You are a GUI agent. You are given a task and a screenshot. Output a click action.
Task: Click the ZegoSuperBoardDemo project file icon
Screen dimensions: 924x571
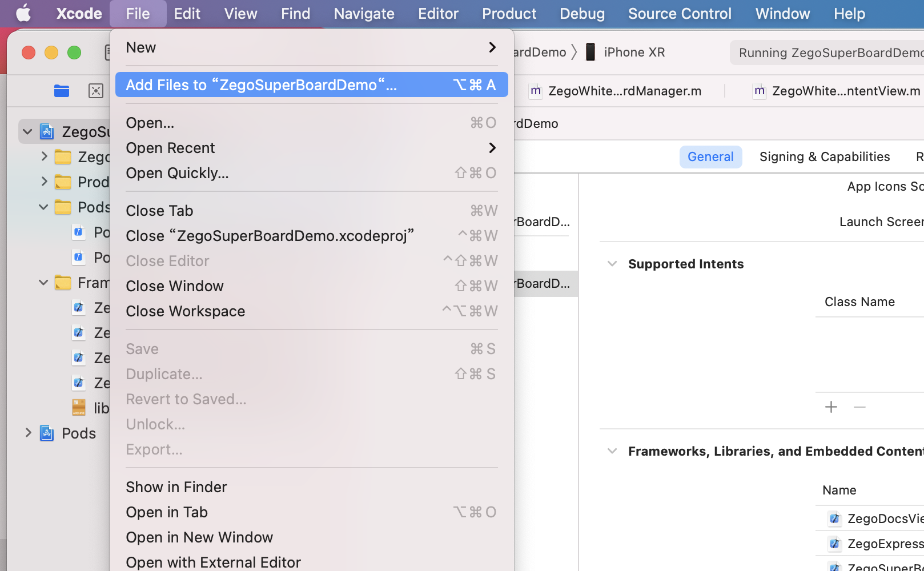[47, 132]
